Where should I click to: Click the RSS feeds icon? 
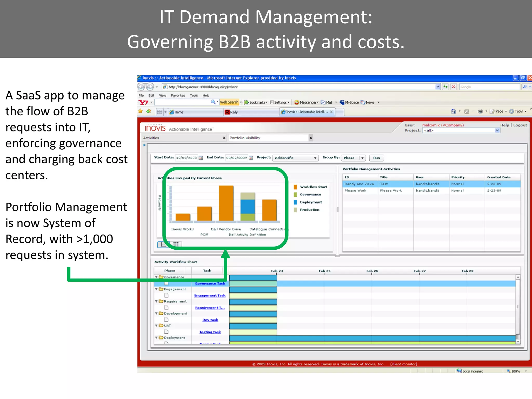(467, 111)
